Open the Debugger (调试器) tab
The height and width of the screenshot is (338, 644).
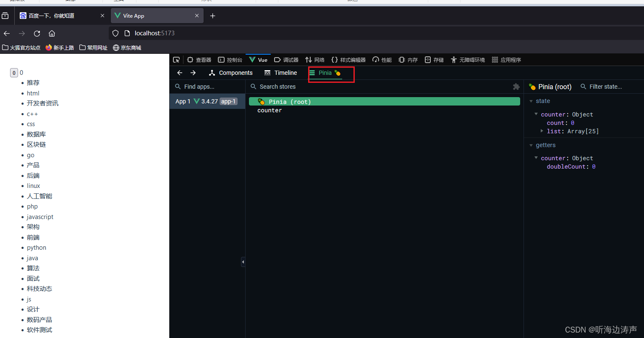pos(286,60)
